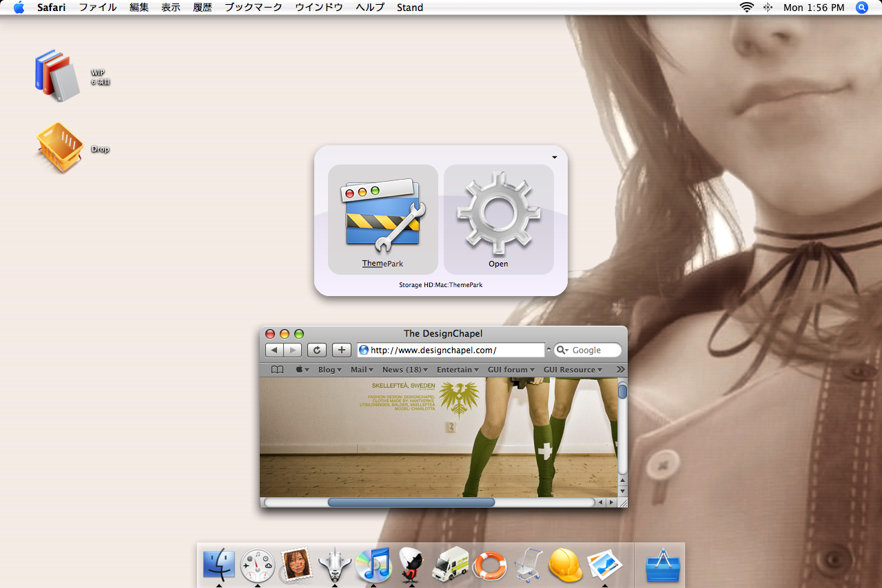
Task: Go forward in Safari
Action: [x=294, y=350]
